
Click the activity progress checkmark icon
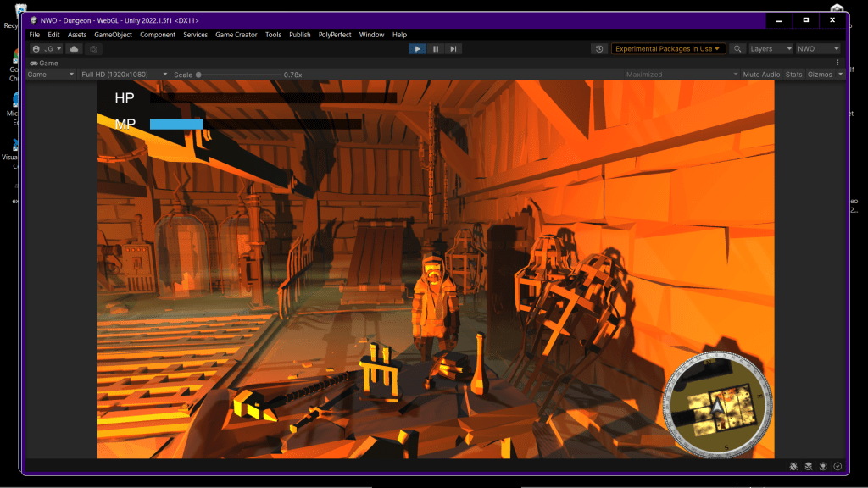[838, 466]
